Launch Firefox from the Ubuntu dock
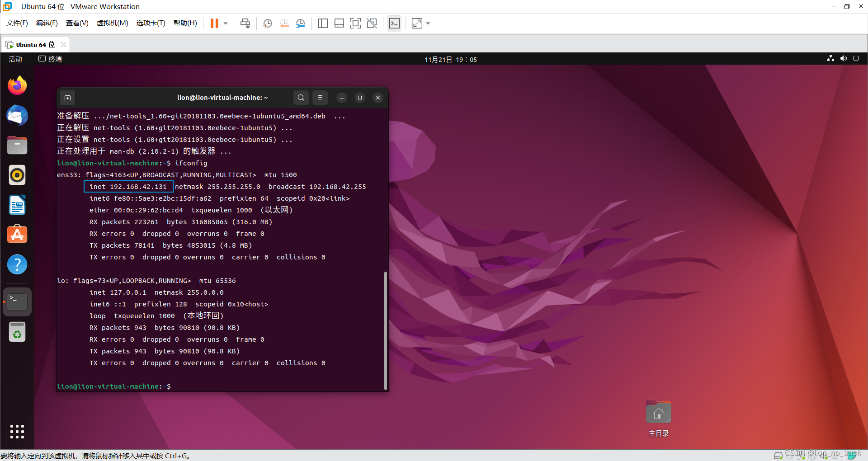Screen dimensions: 868x461 pyautogui.click(x=17, y=85)
